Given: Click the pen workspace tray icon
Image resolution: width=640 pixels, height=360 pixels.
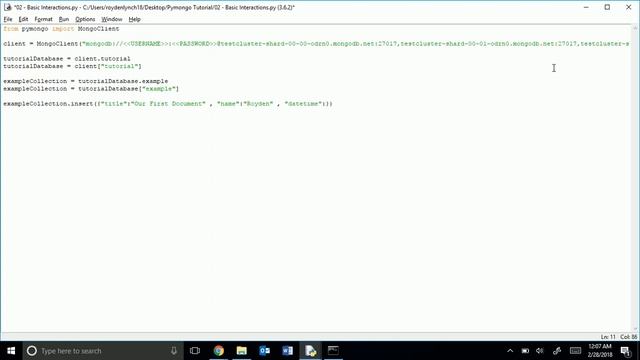Looking at the screenshot, I should (557, 351).
